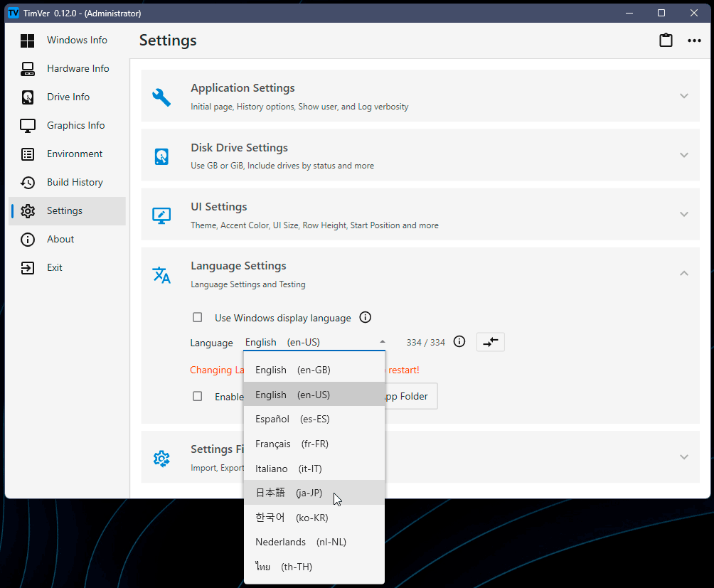Choose Nederlands (nl-NL) language
This screenshot has height=588, width=714.
click(314, 542)
